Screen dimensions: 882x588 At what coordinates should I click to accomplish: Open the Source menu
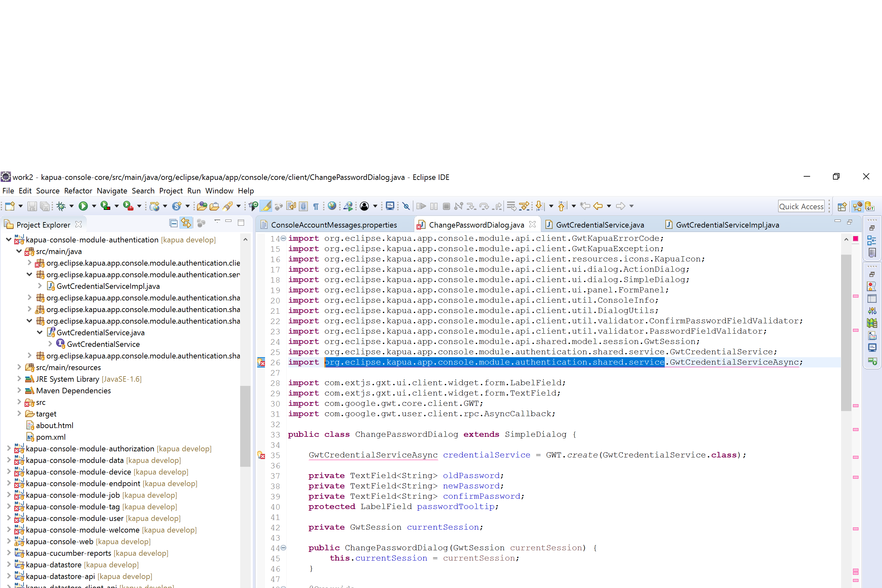pos(48,191)
